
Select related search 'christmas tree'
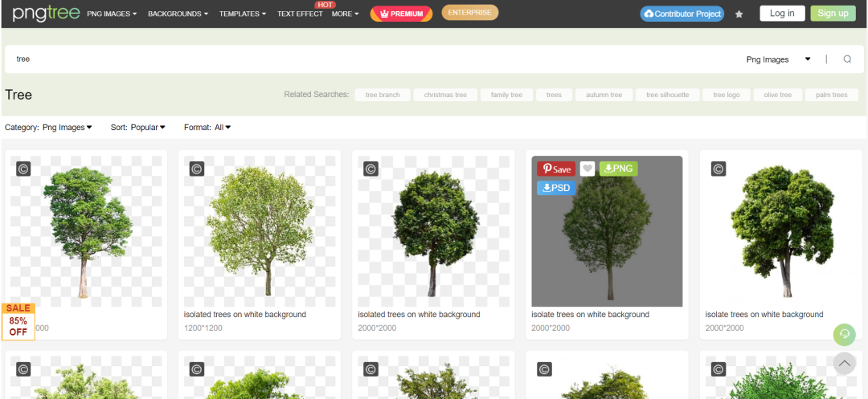445,95
